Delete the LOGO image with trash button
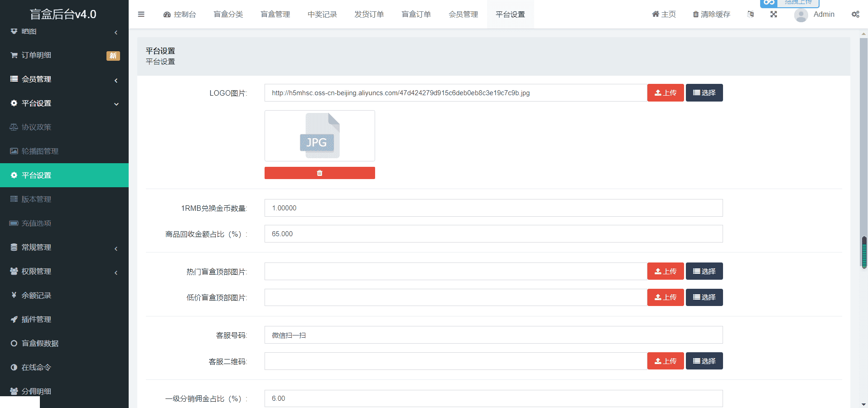This screenshot has width=868, height=408. [319, 173]
